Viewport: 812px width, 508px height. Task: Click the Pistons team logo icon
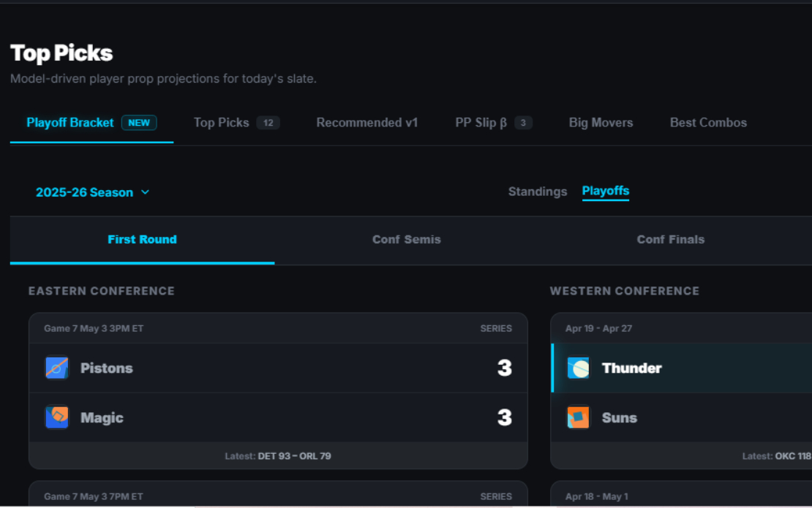click(57, 368)
